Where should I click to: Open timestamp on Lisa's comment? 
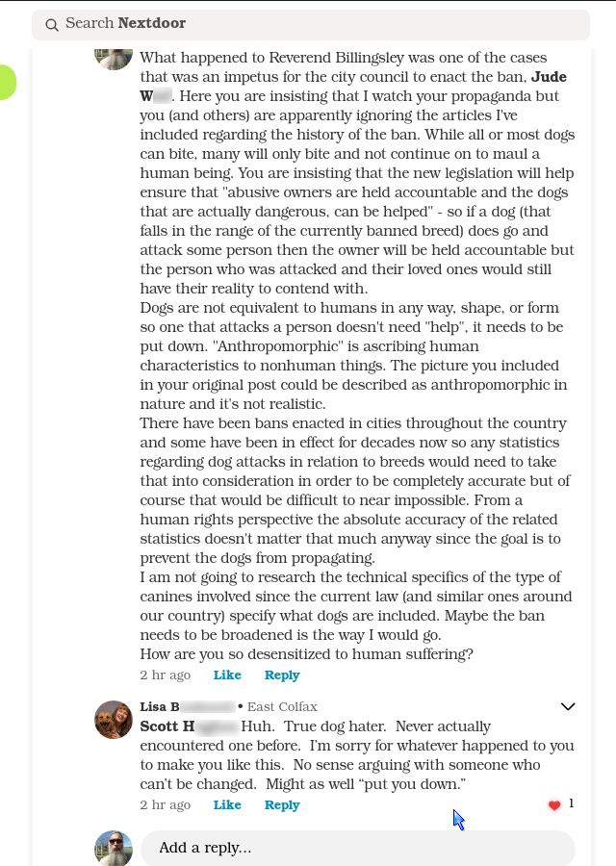[166, 805]
